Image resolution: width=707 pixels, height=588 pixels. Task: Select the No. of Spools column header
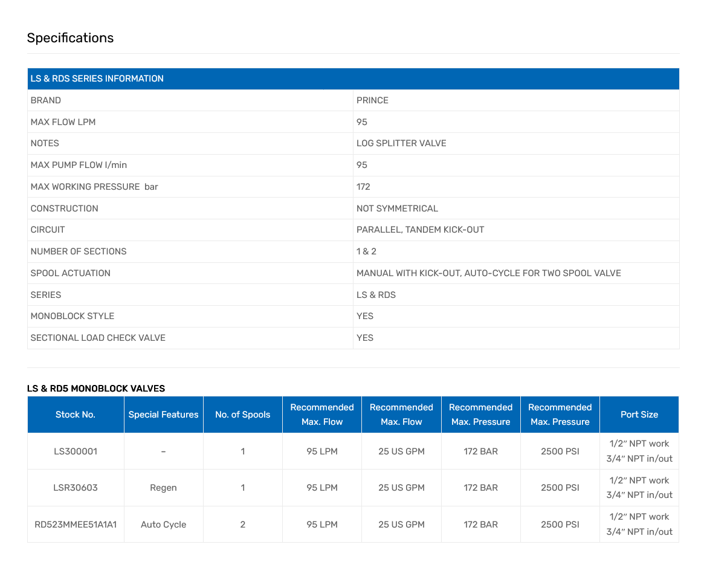pyautogui.click(x=242, y=415)
